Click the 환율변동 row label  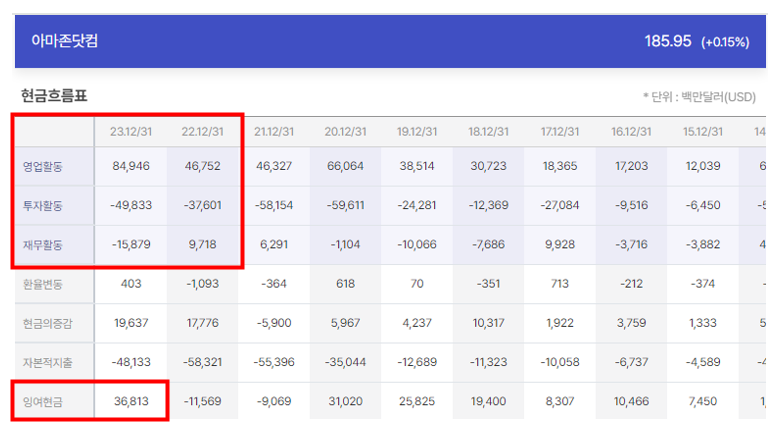[x=43, y=284]
